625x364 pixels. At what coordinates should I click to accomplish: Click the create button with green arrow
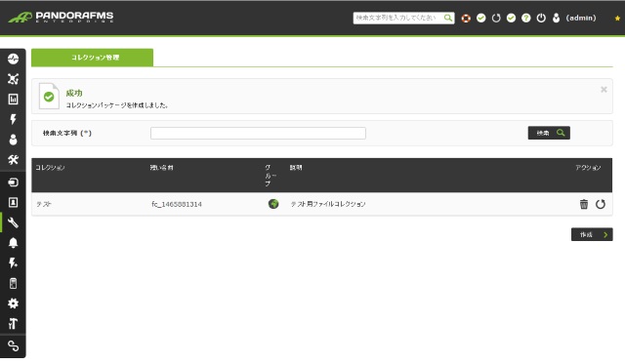[592, 234]
